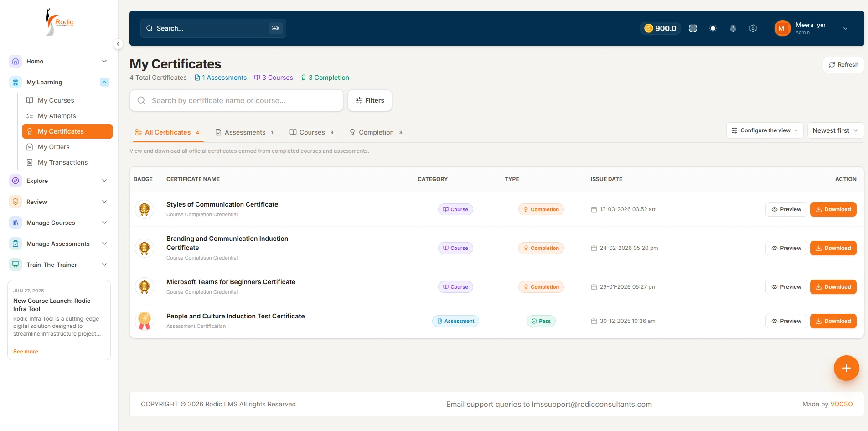Click the Train-The-Trainer board icon

15,265
